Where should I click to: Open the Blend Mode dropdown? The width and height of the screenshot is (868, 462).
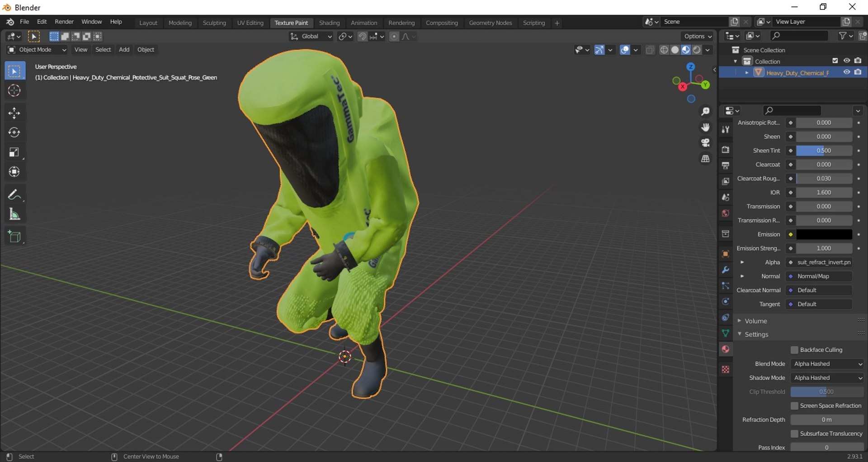pyautogui.click(x=827, y=364)
